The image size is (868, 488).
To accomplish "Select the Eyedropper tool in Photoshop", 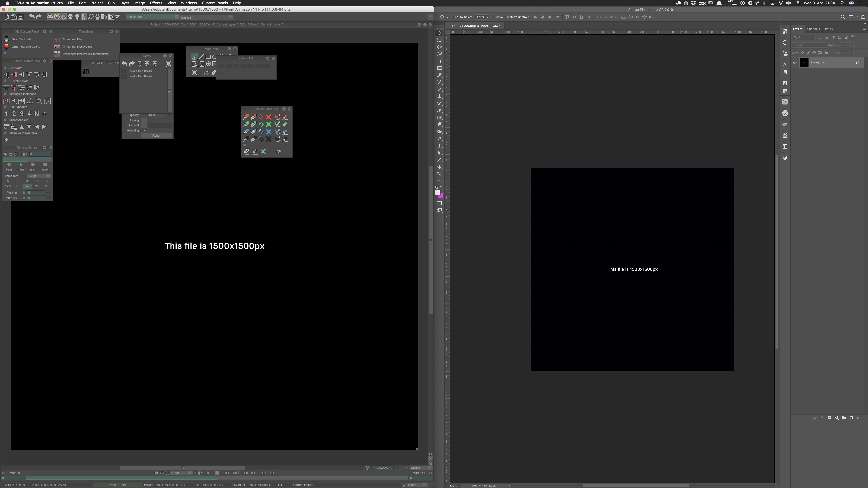I will [439, 75].
